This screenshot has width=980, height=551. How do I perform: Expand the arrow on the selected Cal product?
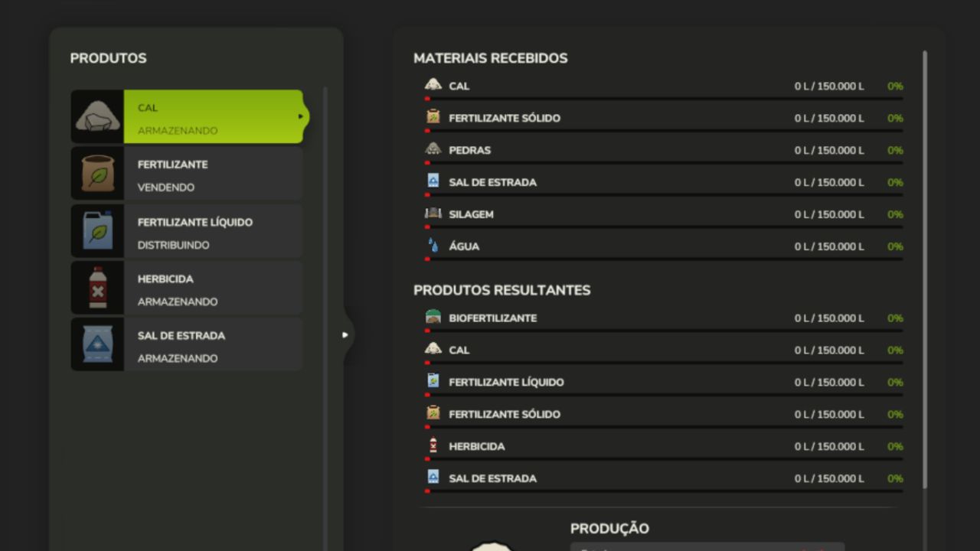[301, 117]
